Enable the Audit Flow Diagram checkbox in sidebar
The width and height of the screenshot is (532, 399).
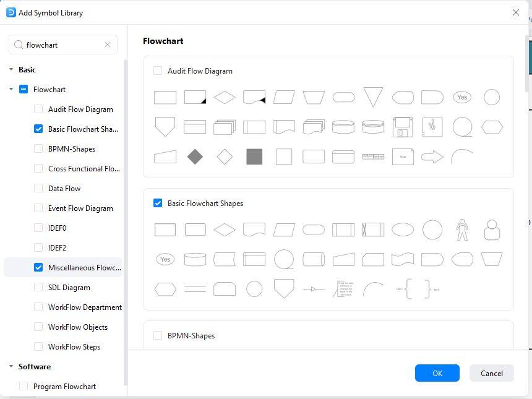pyautogui.click(x=38, y=109)
